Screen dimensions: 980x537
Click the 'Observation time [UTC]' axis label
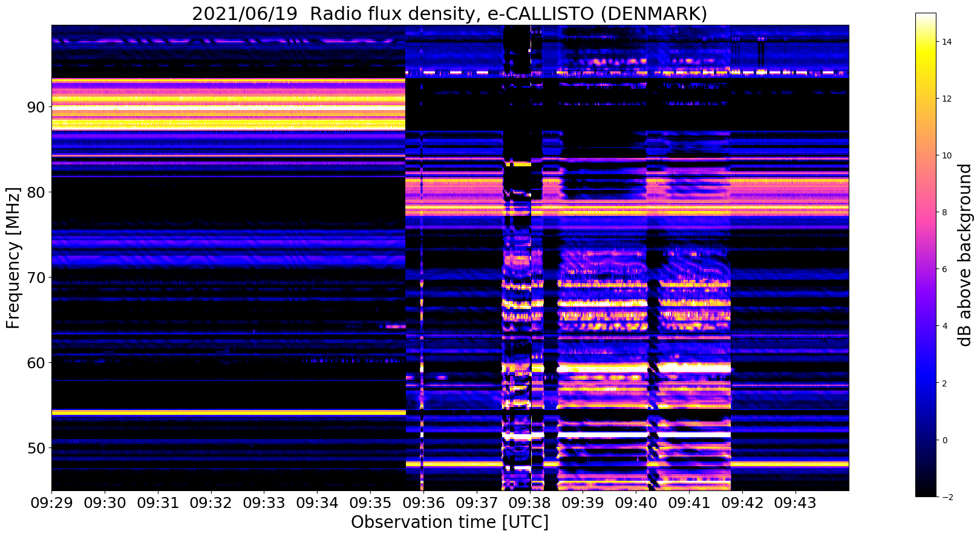[x=449, y=522]
